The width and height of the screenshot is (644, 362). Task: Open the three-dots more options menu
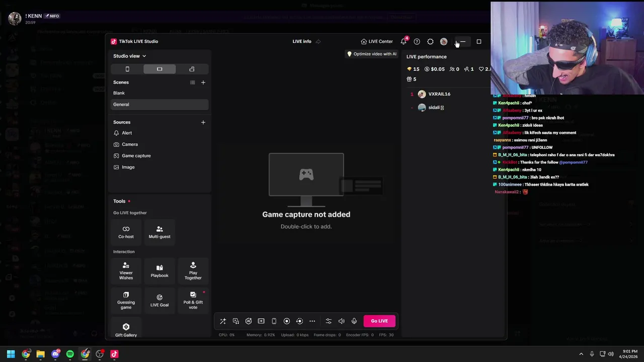pyautogui.click(x=312, y=321)
